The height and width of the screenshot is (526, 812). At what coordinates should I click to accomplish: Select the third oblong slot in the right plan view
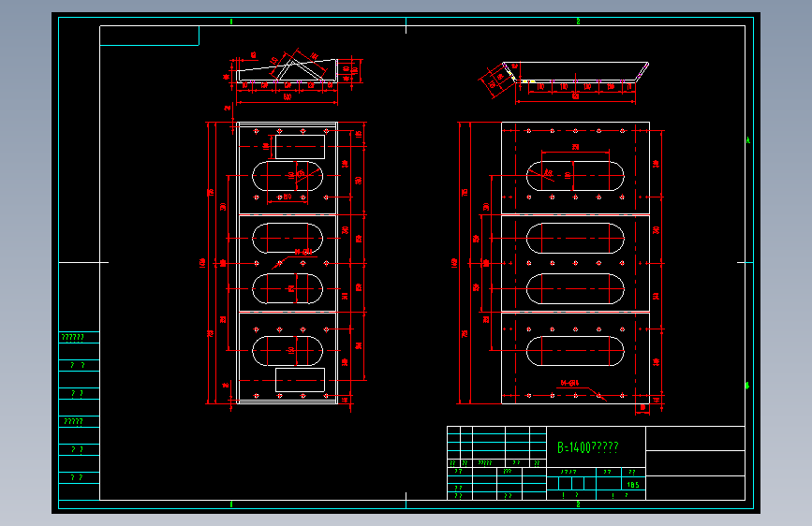[575, 288]
